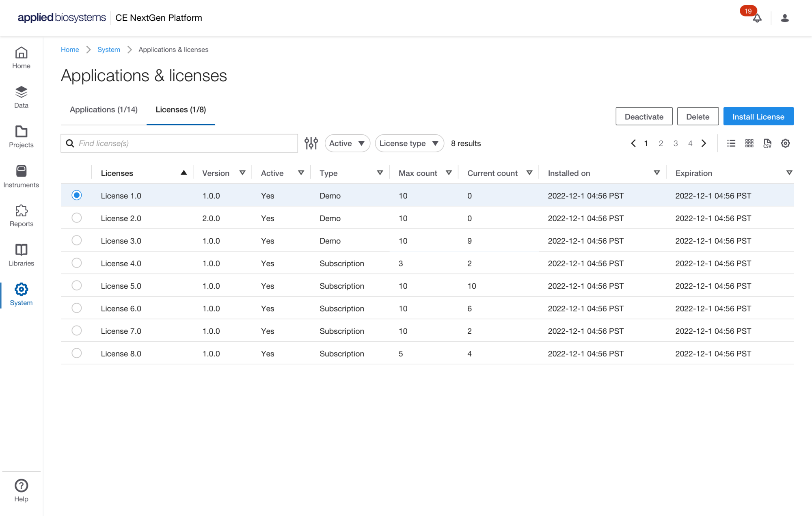Screen dimensions: 812x516
Task: Open the filter sliders icon
Action: pyautogui.click(x=311, y=143)
